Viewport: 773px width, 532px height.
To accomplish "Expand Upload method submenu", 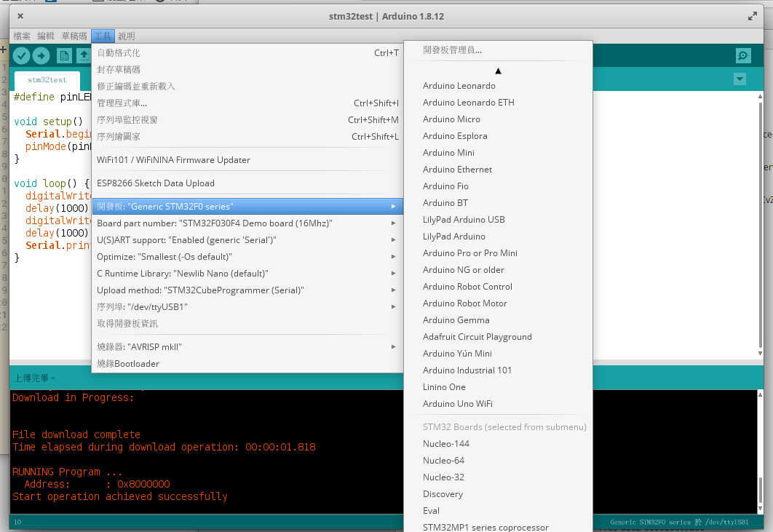I will tap(247, 290).
